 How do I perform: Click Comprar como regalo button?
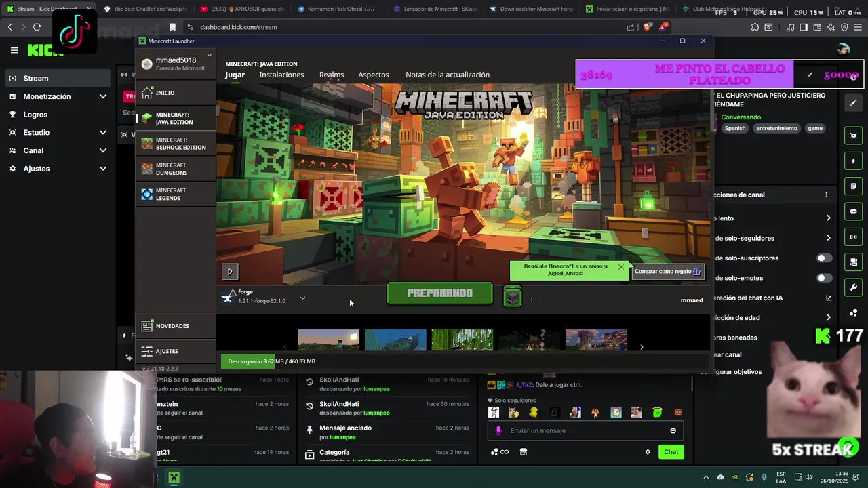pos(668,272)
